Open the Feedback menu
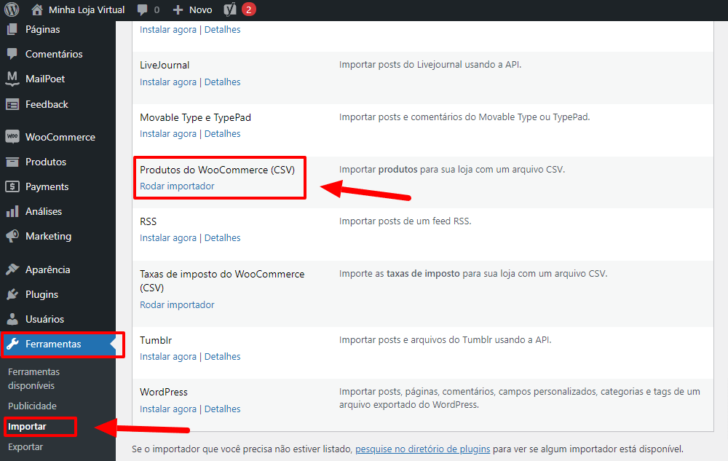The height and width of the screenshot is (461, 728). coord(47,104)
